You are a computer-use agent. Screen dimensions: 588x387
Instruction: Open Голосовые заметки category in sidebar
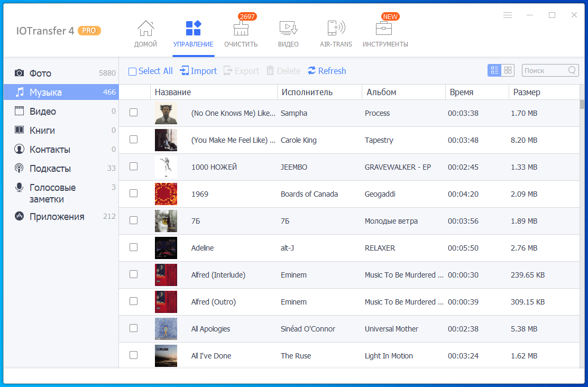click(61, 193)
